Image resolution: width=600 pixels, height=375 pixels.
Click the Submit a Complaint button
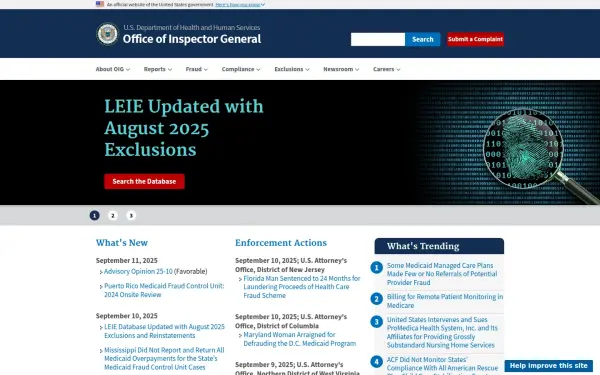coord(475,39)
